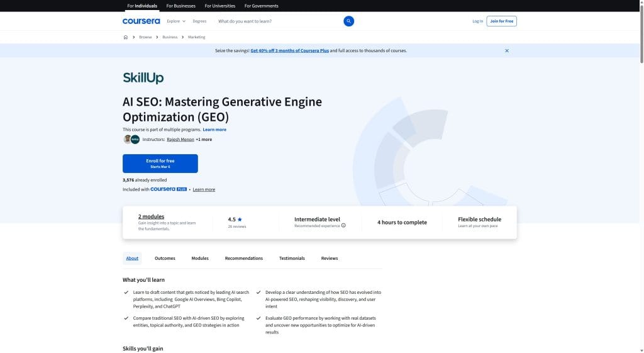Screen dimensions: 644x353
Task: Click the 4 hours to complete text
Action: [x=402, y=222]
